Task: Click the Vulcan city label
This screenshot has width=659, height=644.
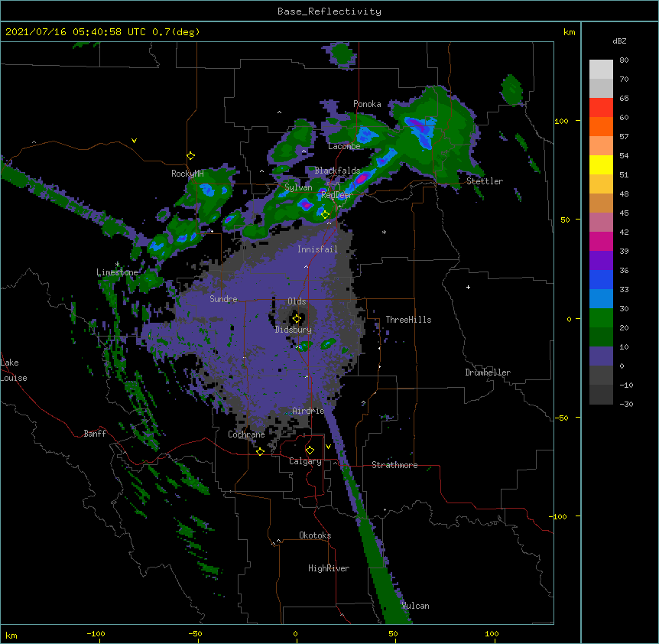Action: (415, 606)
